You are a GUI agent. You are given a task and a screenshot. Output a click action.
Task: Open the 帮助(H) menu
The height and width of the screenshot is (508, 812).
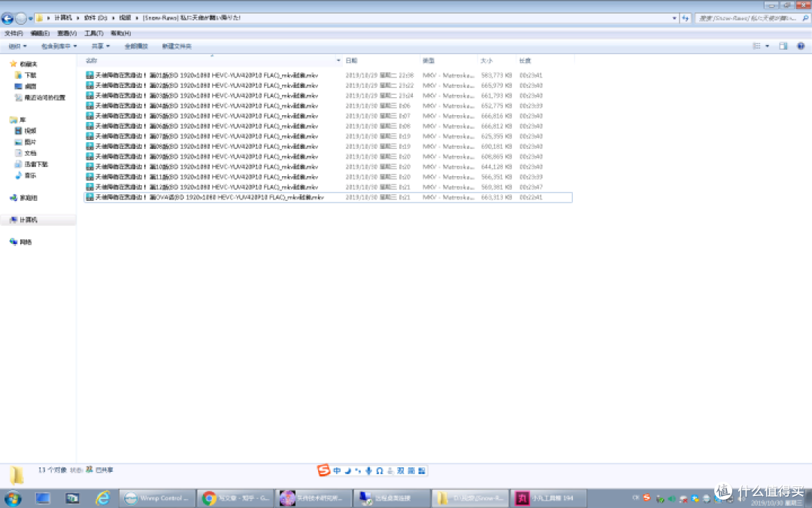120,33
